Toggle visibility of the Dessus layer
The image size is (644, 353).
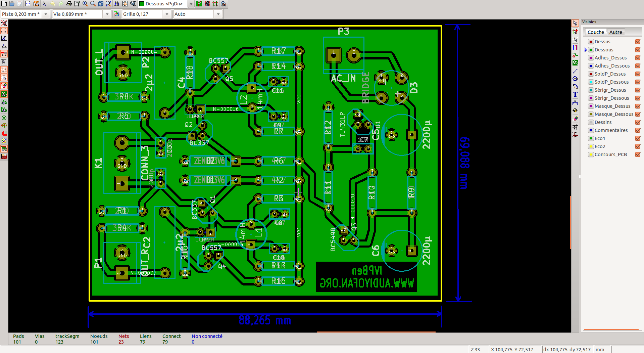tap(638, 42)
